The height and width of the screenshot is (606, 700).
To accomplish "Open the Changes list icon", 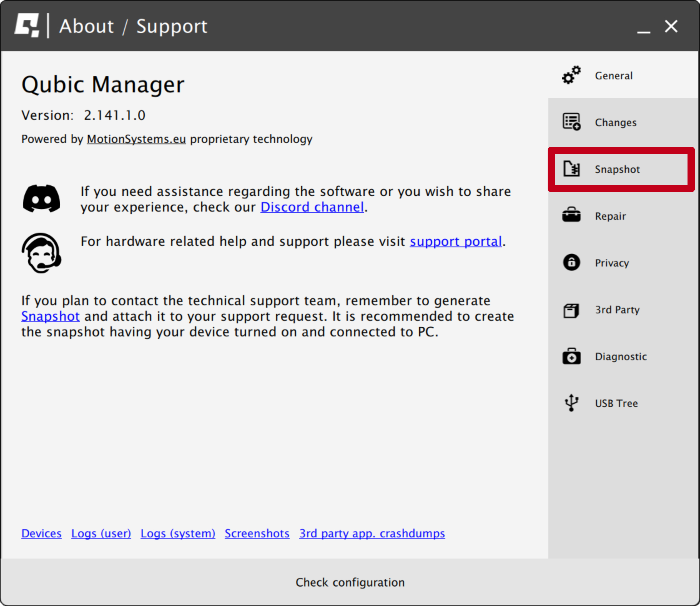I will point(571,122).
